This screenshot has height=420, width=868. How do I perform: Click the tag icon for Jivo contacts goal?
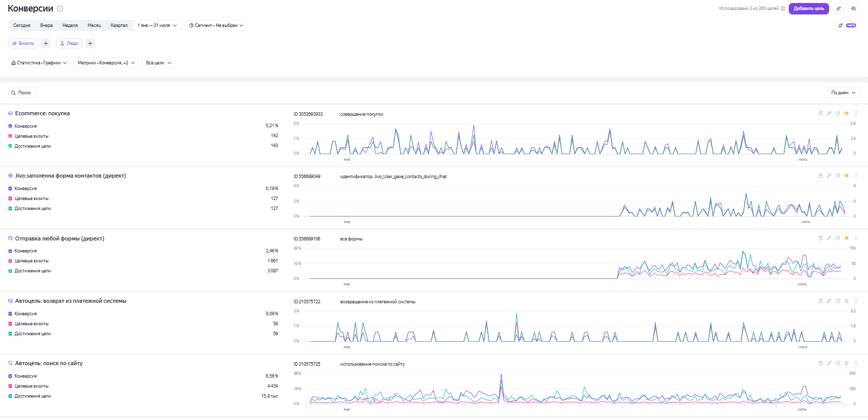point(838,176)
